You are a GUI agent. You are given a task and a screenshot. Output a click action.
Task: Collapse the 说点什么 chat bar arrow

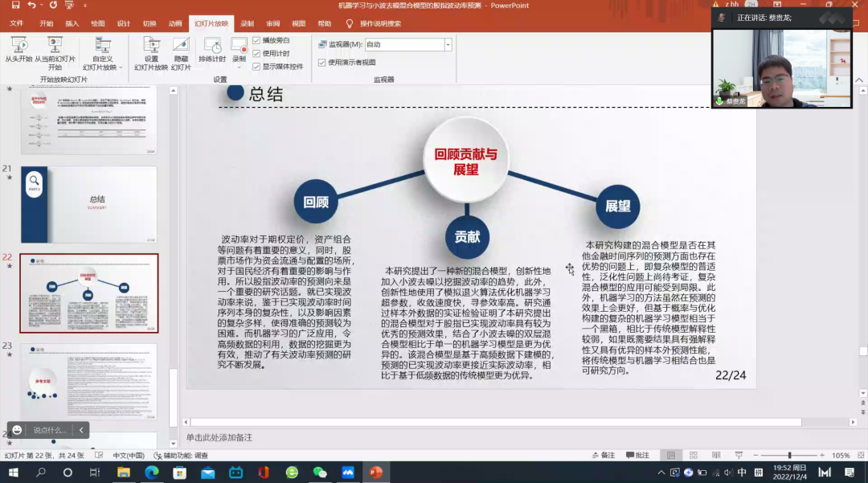81,430
